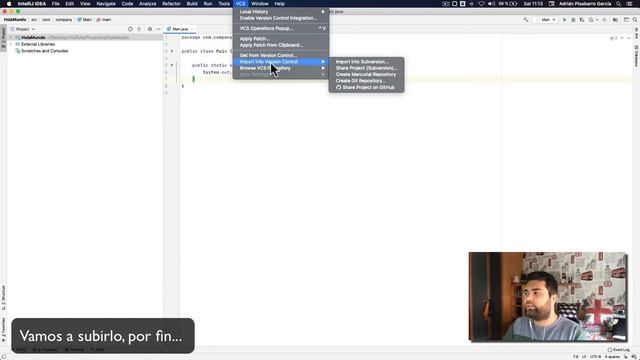640x360 pixels.
Task: Open the Project view selector dropdown
Action: coord(23,29)
